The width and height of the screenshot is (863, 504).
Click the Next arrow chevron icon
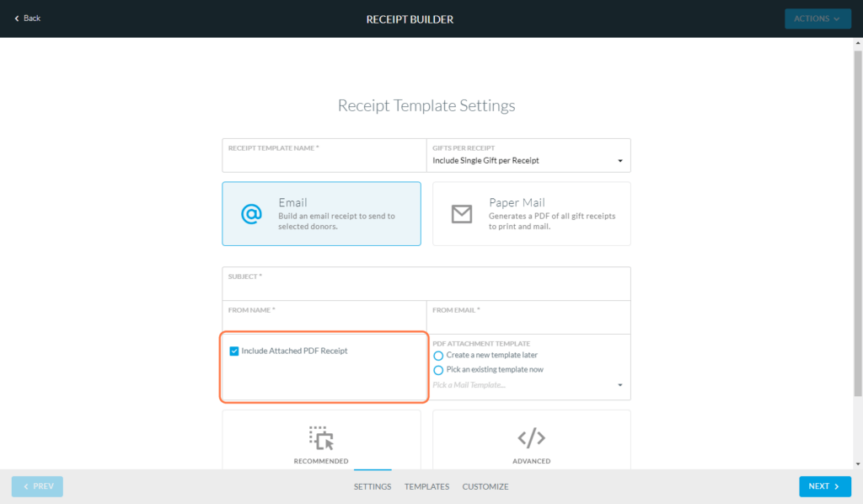point(838,486)
